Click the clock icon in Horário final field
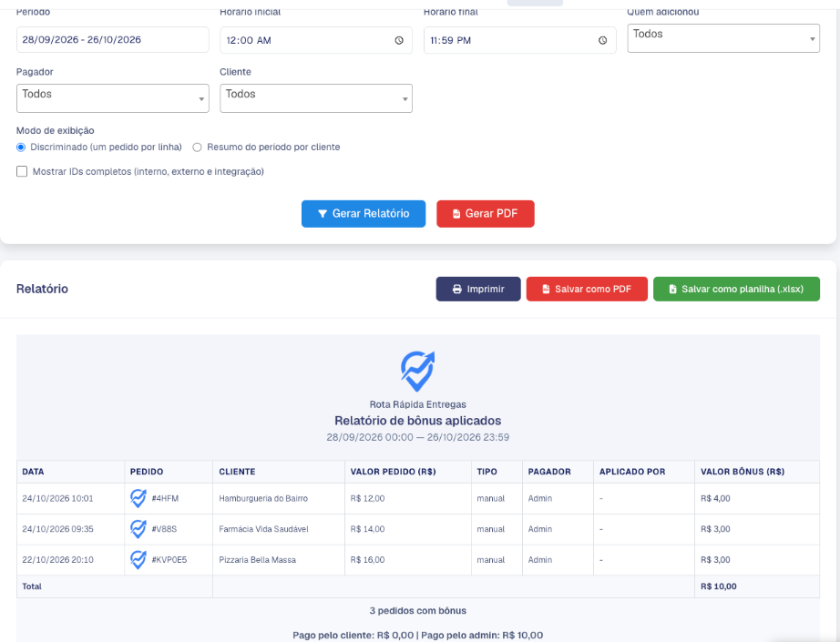The height and width of the screenshot is (642, 840). (x=603, y=40)
